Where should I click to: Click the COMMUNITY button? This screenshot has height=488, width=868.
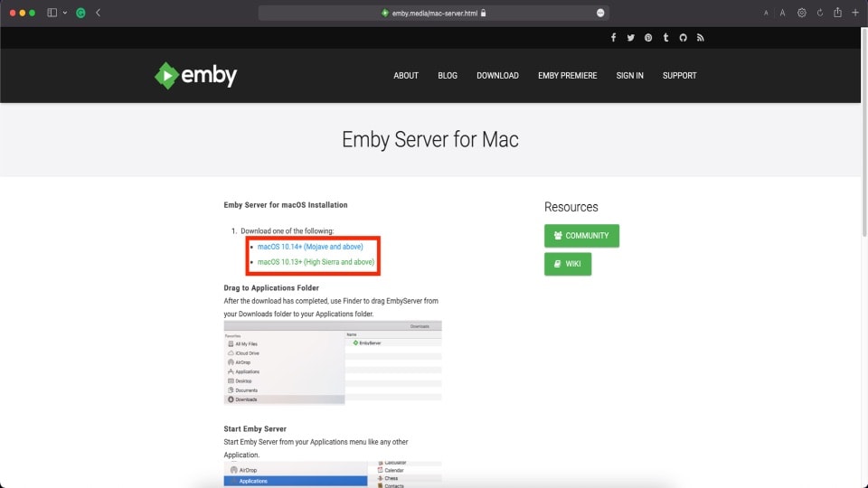[x=581, y=236]
